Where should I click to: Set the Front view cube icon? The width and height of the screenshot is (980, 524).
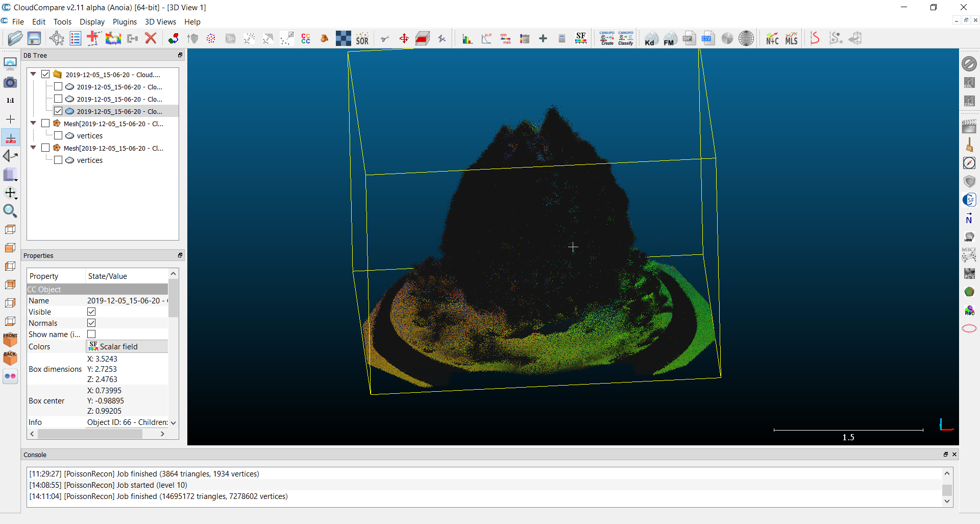(x=10, y=339)
